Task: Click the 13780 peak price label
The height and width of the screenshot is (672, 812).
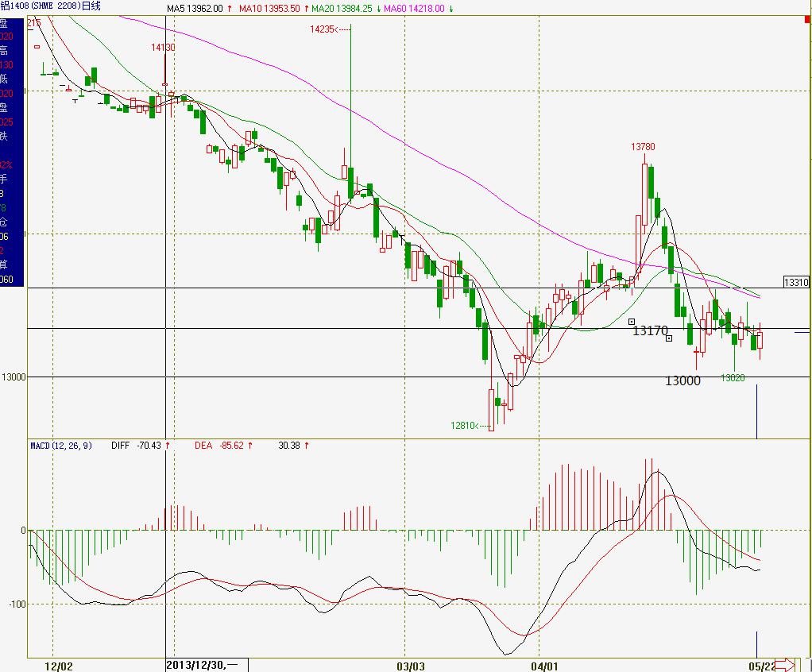Action: click(643, 147)
